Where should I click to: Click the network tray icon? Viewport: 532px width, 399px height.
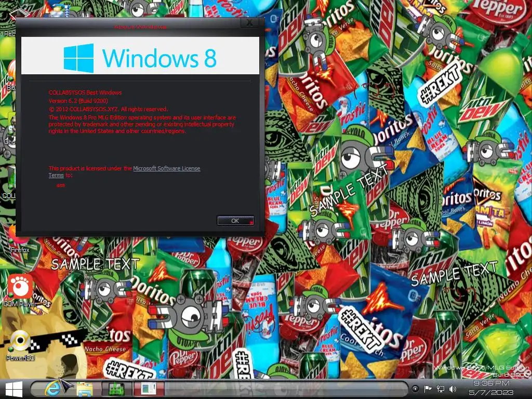[x=441, y=389]
